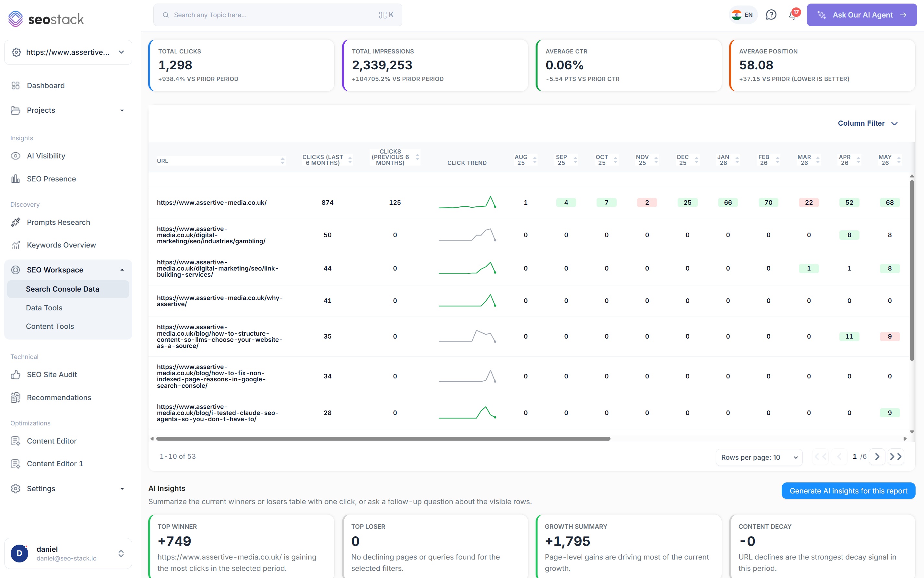Click daniel's avatar circle
This screenshot has height=578, width=924.
click(19, 553)
